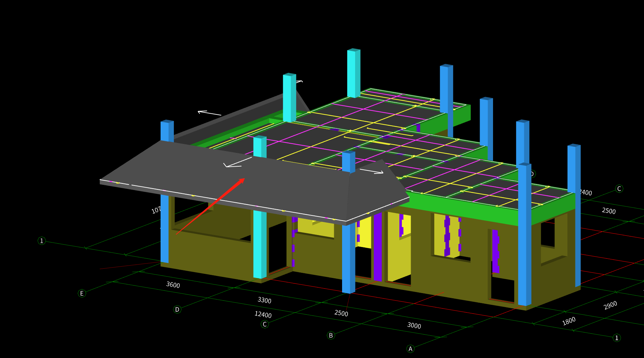Select the 3300 dimension text
The height and width of the screenshot is (358, 644).
264,300
